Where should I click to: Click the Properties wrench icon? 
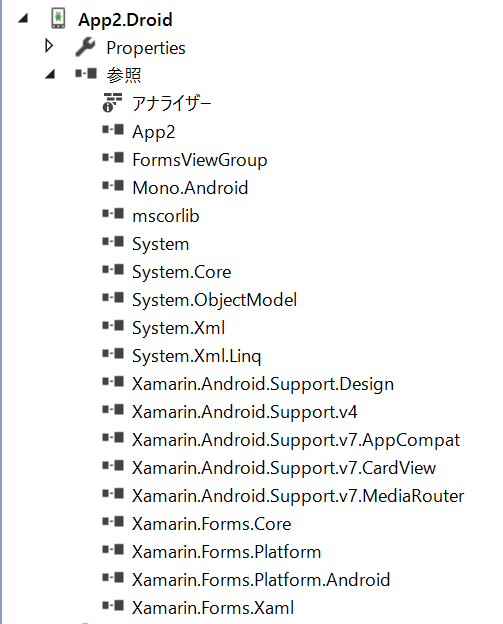pos(85,47)
